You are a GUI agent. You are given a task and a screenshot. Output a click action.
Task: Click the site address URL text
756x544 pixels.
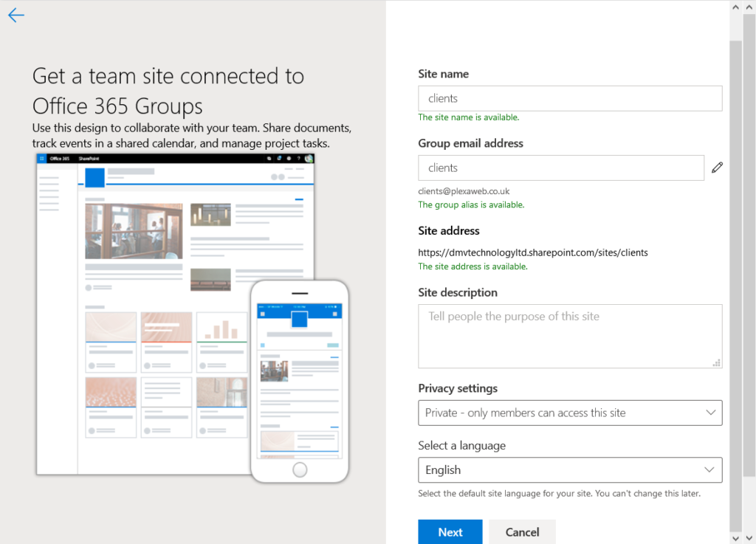click(532, 252)
